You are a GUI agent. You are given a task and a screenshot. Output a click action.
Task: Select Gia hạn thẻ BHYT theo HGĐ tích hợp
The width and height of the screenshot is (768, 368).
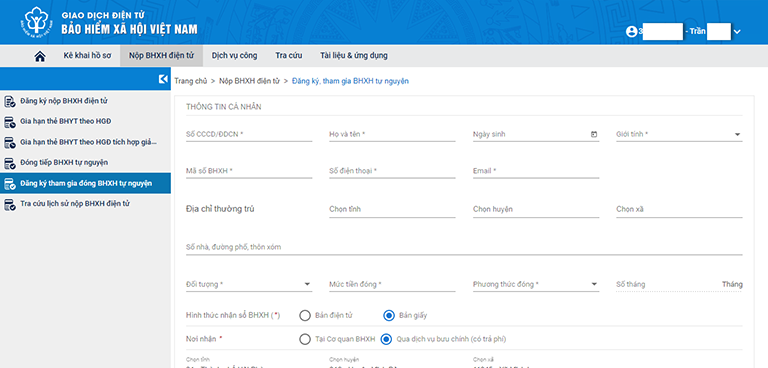[x=85, y=142]
